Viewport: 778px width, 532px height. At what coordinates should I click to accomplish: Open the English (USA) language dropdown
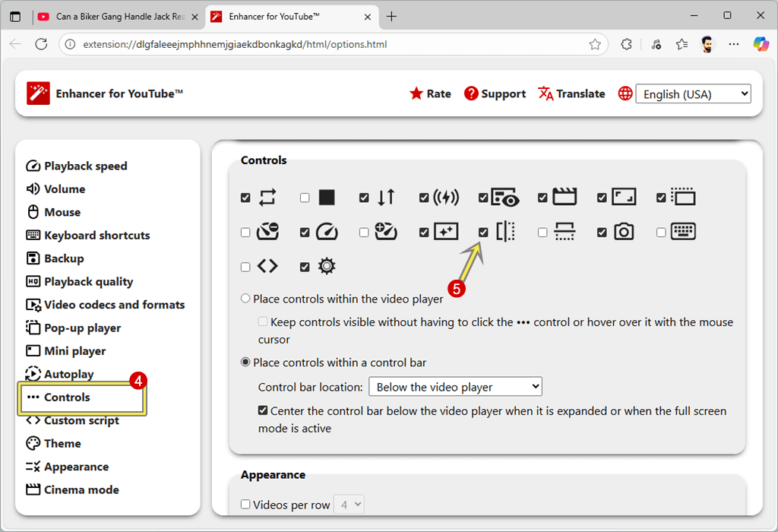pos(693,93)
